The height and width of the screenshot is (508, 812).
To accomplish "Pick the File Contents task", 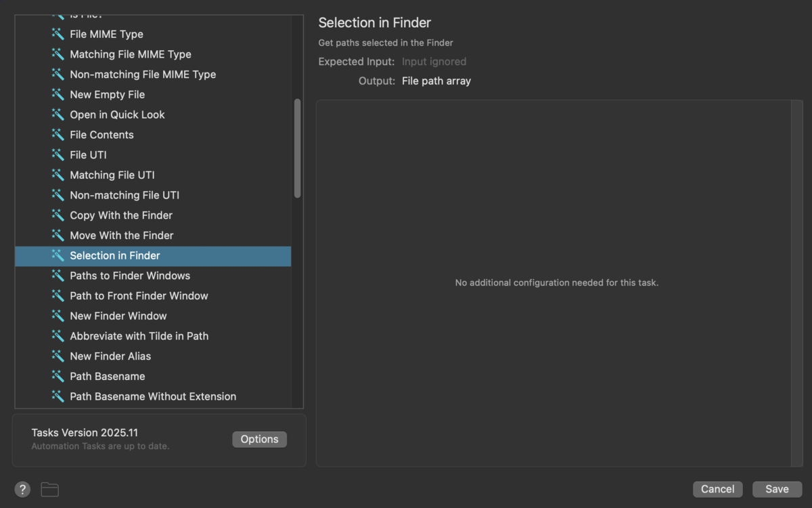I will click(153, 135).
